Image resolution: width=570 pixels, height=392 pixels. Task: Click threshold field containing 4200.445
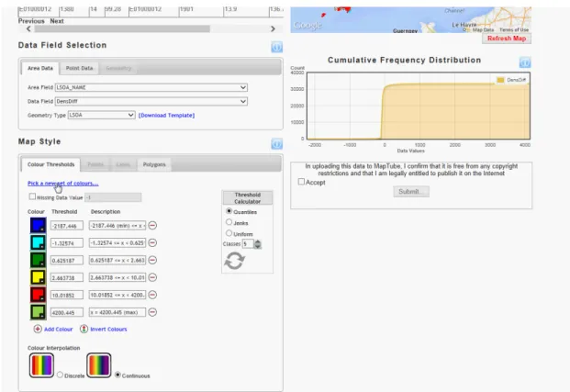(67, 312)
